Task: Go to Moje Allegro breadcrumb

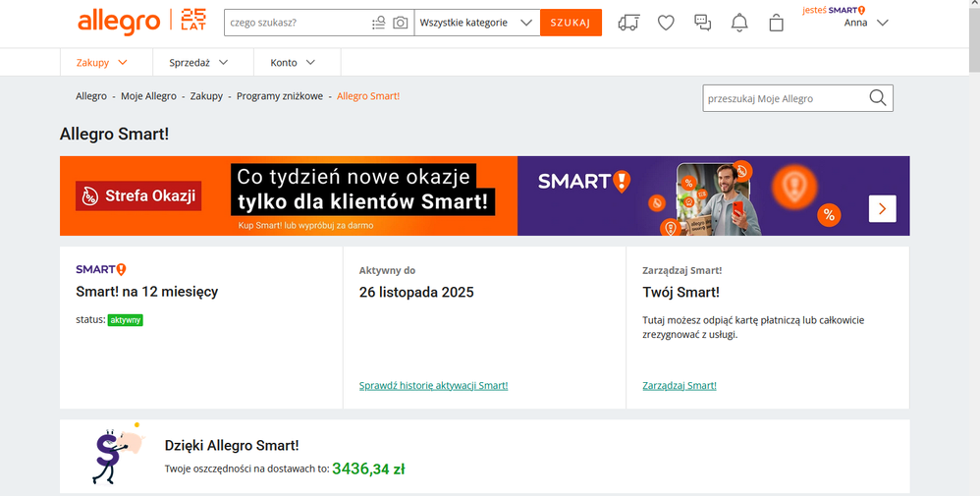Action: [x=148, y=96]
